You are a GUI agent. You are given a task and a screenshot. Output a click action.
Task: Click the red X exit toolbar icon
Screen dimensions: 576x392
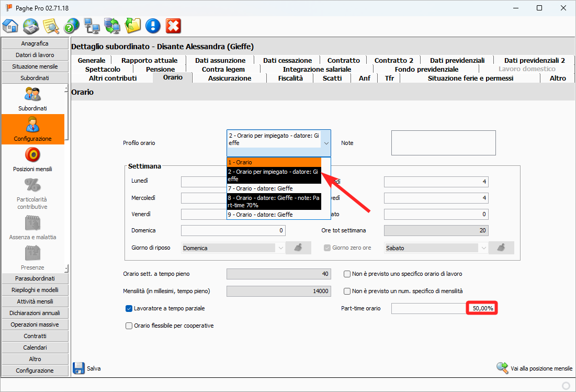(x=173, y=26)
